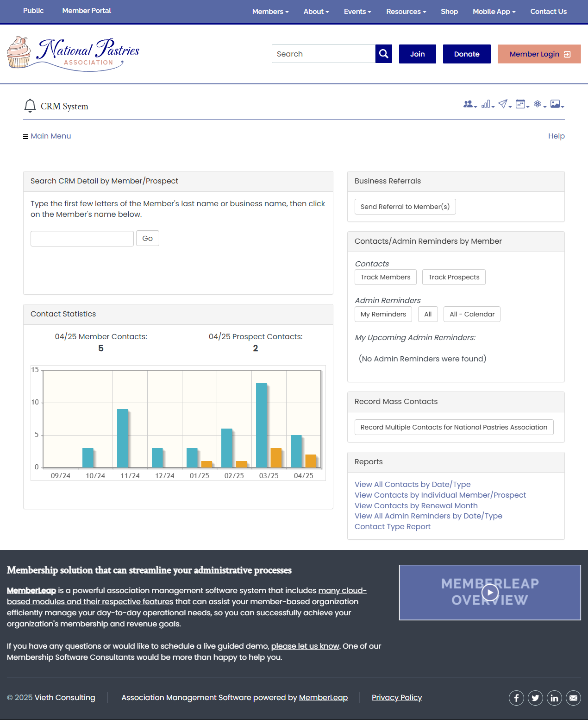Click the Go button for CRM search
This screenshot has width=588, height=720.
pos(148,238)
